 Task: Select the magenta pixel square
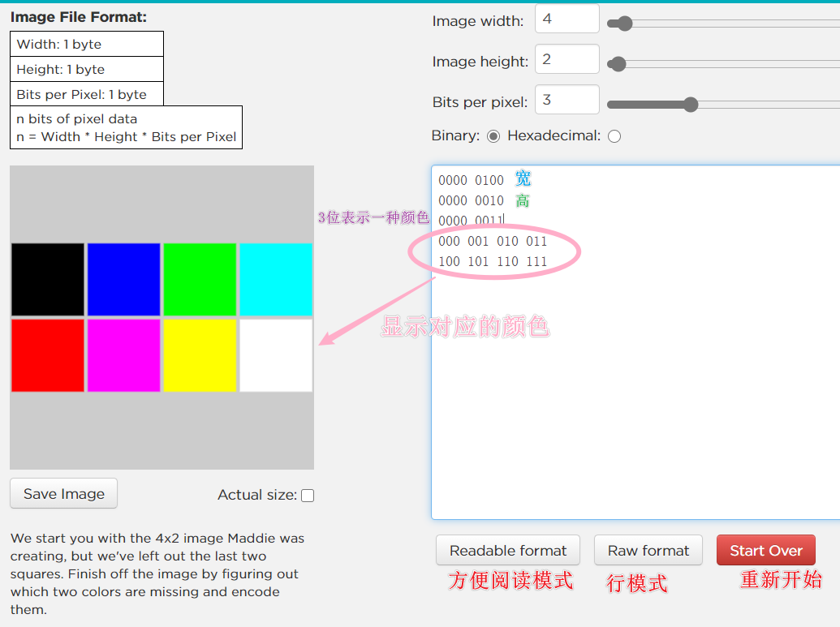[123, 354]
